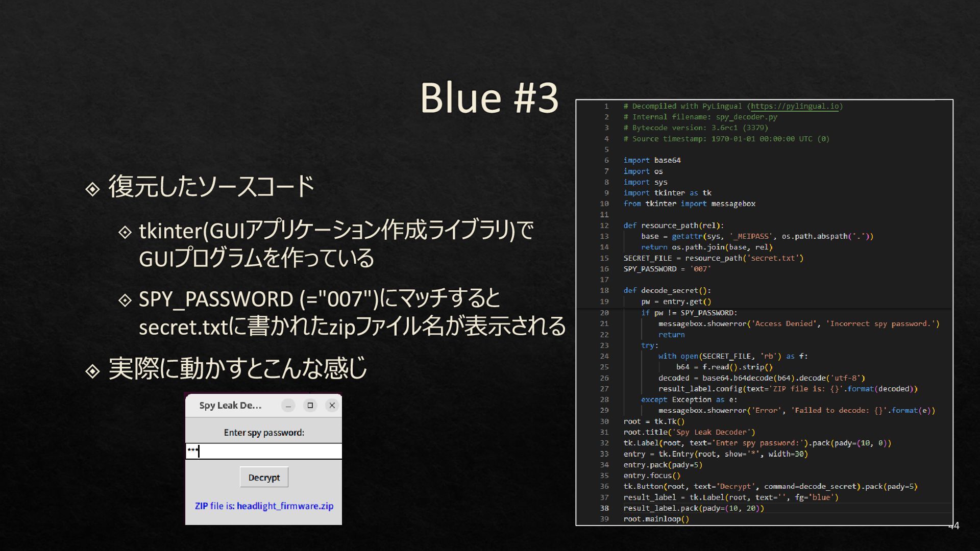The image size is (980, 551).
Task: Open the pylingual.io link in code
Action: (794, 106)
